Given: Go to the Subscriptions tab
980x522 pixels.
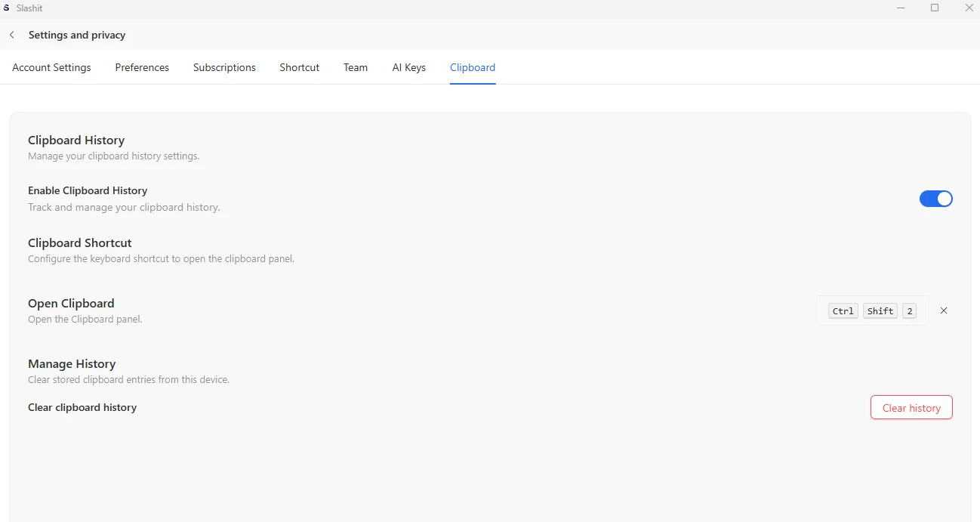Looking at the screenshot, I should (x=224, y=67).
